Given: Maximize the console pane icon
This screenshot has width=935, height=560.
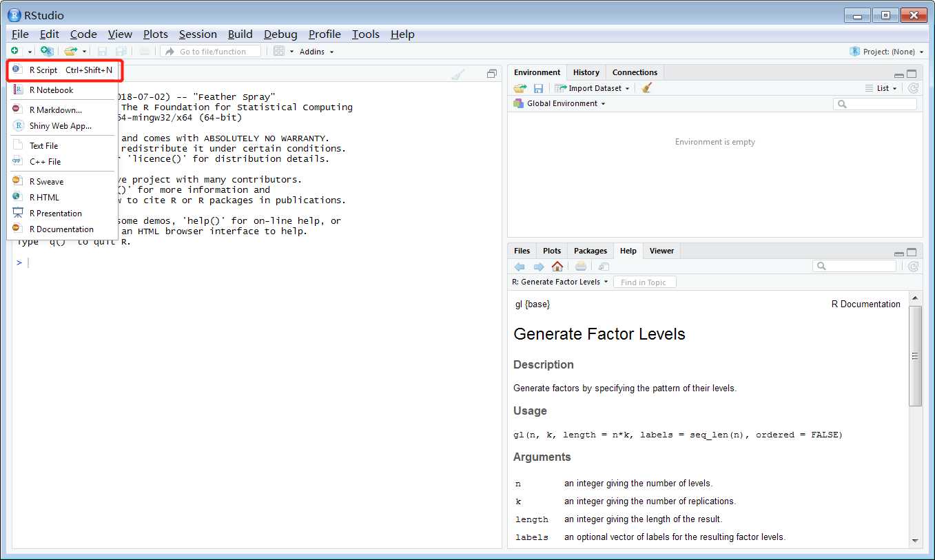Looking at the screenshot, I should 492,74.
